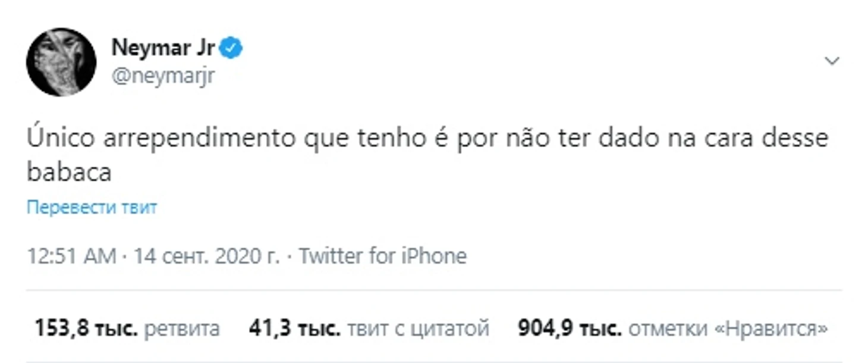Image resolution: width=868 pixels, height=363 pixels.
Task: Open Neymar Jr's round profile avatar
Action: 61,62
